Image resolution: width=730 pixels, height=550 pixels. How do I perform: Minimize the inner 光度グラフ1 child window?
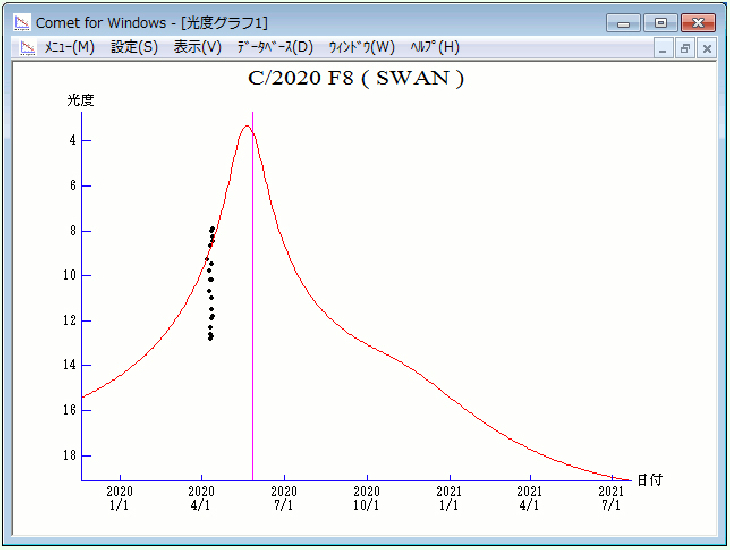point(664,48)
